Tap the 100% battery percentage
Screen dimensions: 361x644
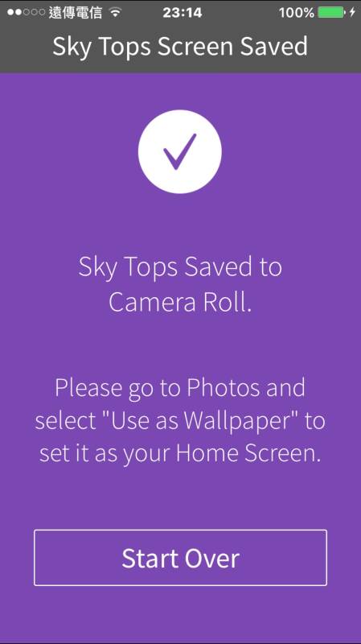tap(296, 13)
